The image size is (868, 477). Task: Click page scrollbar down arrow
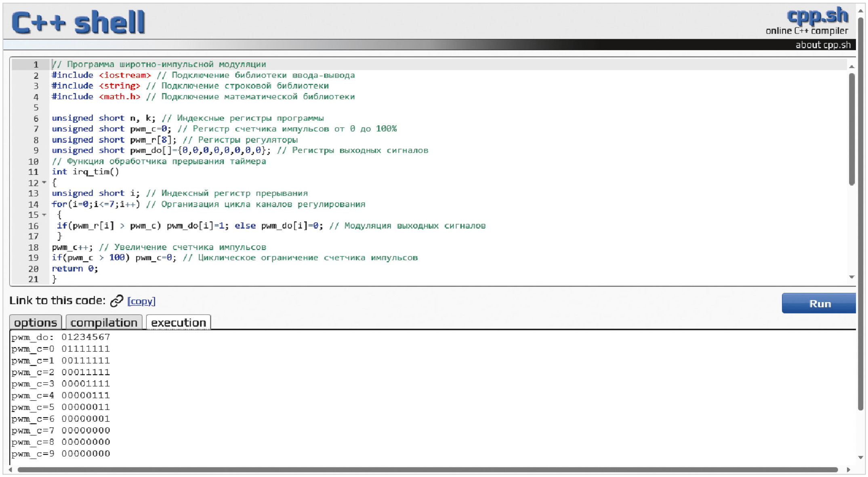click(x=861, y=458)
